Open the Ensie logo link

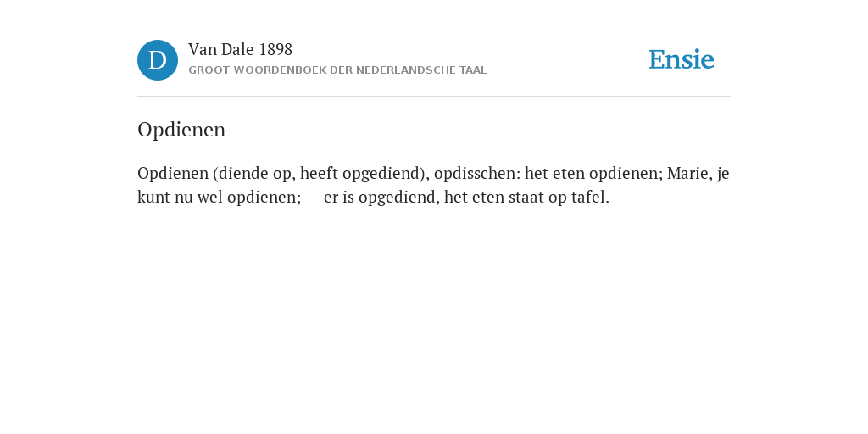(x=682, y=60)
